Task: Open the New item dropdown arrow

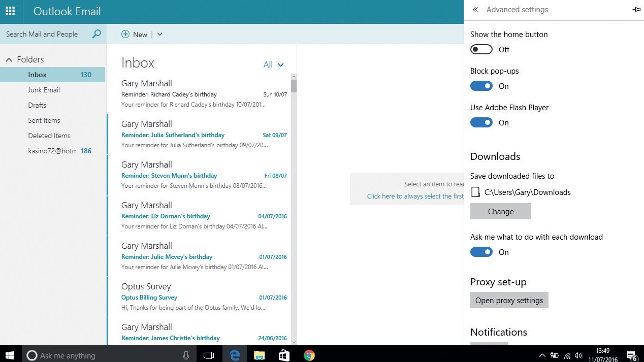Action: pyautogui.click(x=159, y=35)
